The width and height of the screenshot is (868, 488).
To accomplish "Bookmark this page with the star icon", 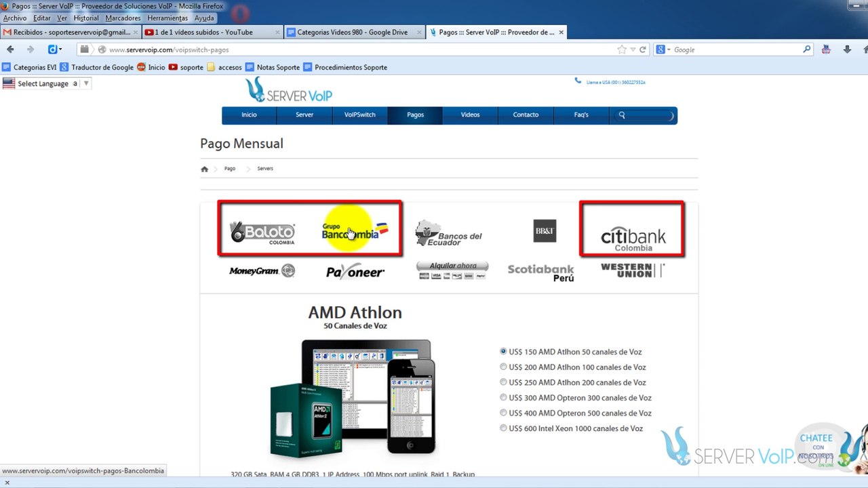I will tap(622, 49).
